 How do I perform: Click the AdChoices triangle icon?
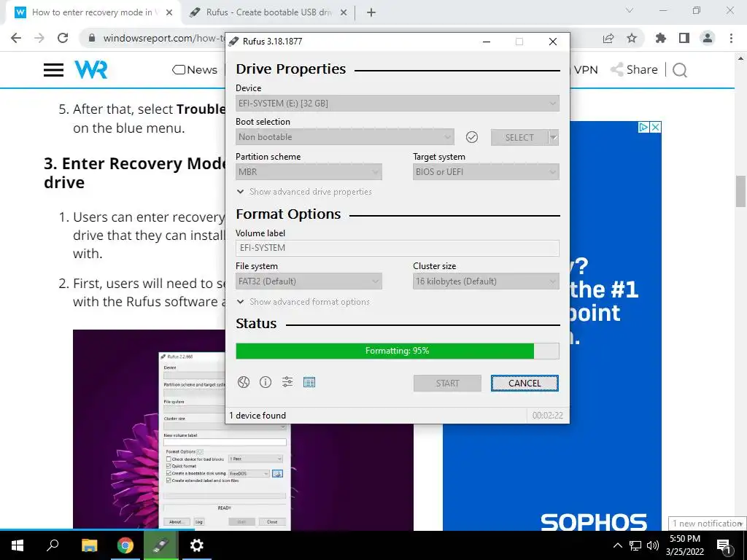(643, 127)
